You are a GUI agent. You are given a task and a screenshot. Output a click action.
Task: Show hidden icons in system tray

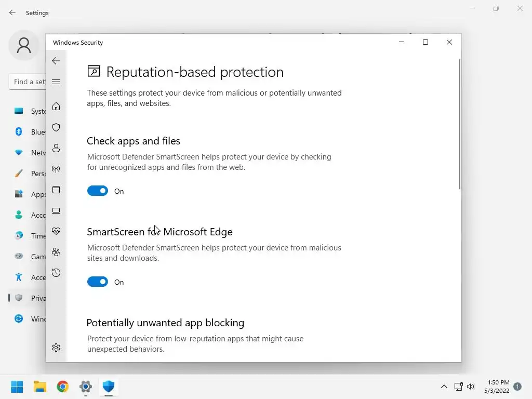point(444,387)
